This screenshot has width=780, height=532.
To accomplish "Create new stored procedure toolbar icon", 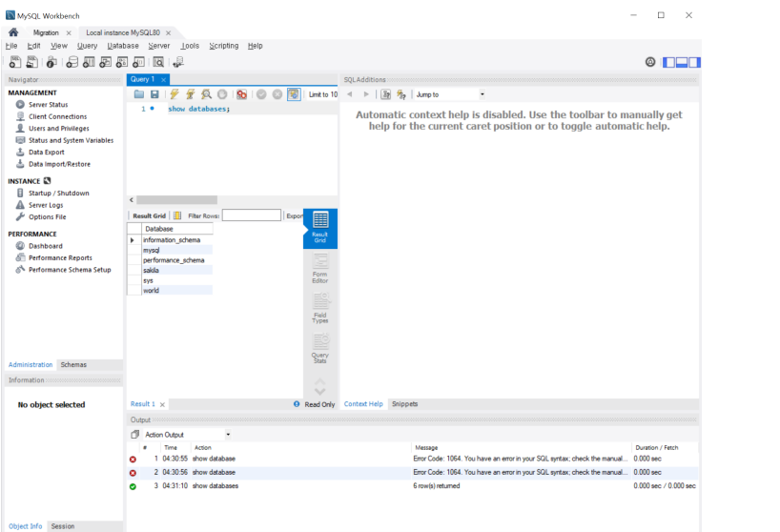I will pos(122,62).
